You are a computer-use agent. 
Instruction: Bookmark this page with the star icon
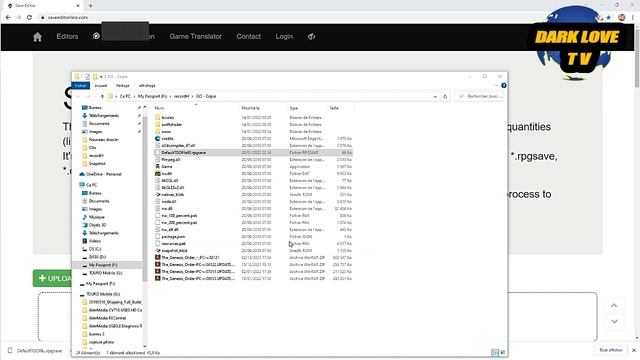point(609,18)
